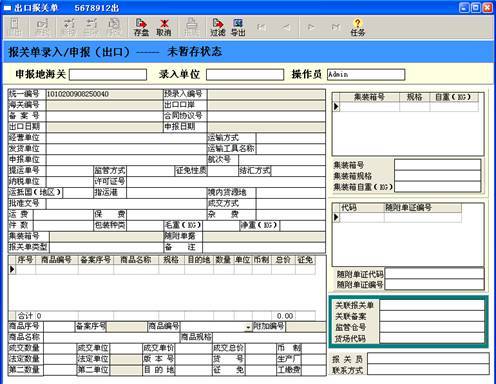Click the 经营单位 input field
The height and width of the screenshot is (384, 496).
point(126,138)
